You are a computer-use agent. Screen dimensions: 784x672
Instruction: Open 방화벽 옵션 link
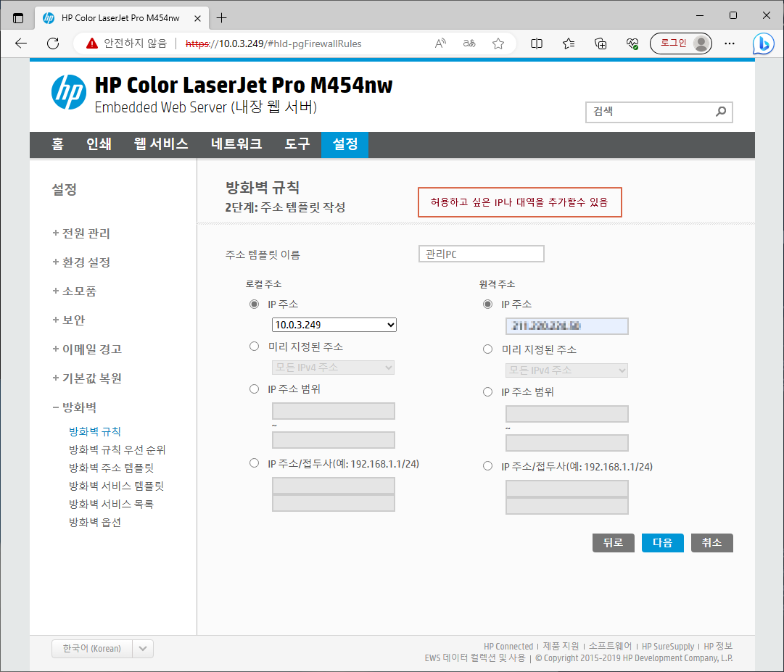[x=95, y=522]
